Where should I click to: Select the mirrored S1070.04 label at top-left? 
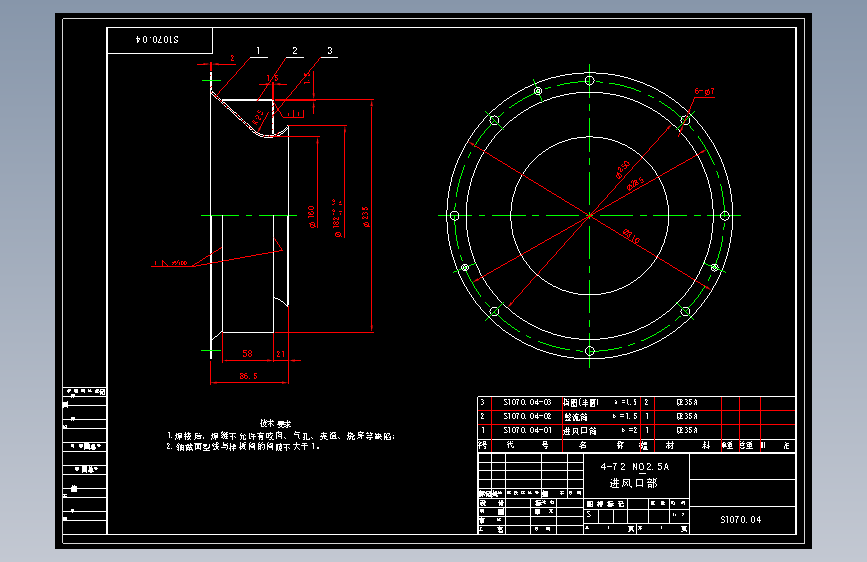(157, 39)
